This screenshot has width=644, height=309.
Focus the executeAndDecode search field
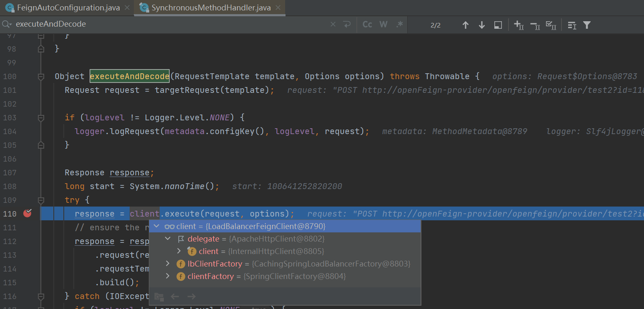coord(171,24)
